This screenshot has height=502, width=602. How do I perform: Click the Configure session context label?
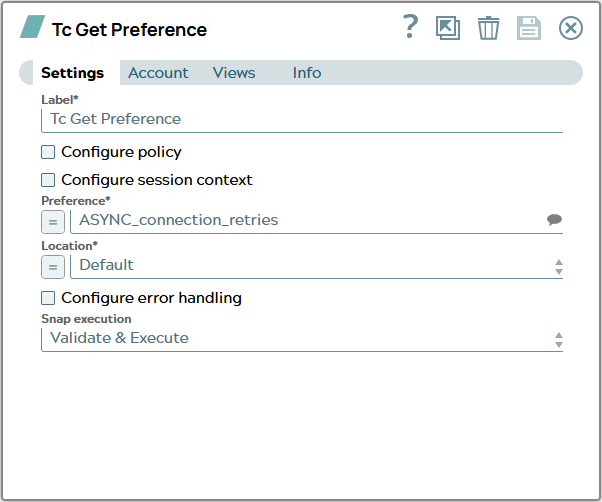[157, 180]
